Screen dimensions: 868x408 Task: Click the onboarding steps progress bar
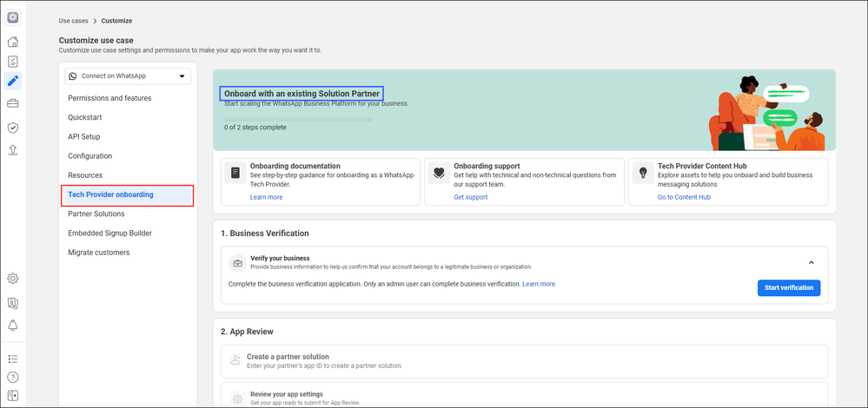point(298,119)
